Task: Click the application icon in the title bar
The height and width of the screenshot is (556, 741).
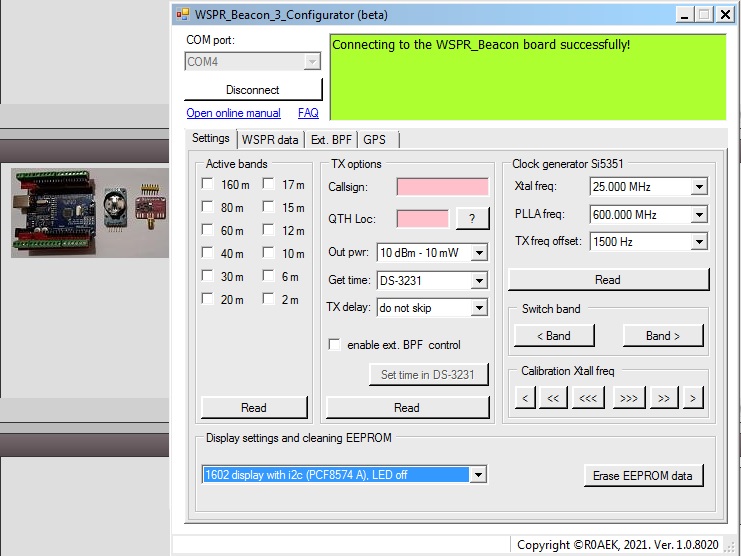Action: point(183,14)
